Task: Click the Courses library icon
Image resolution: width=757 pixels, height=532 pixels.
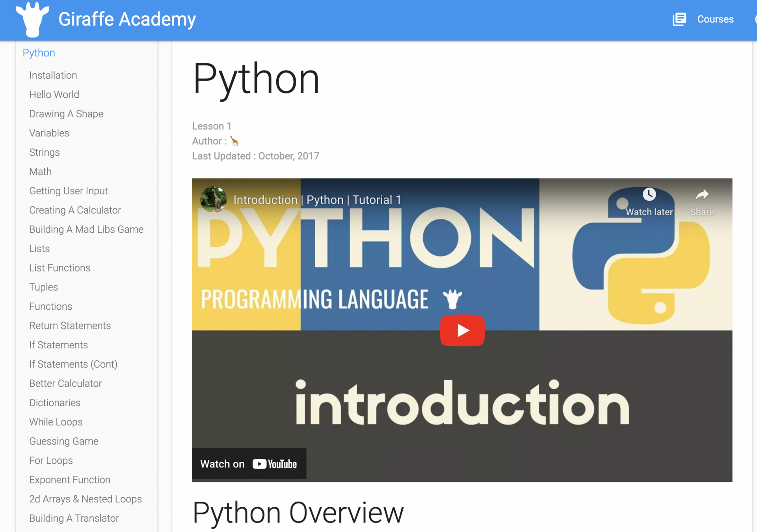Action: click(679, 19)
